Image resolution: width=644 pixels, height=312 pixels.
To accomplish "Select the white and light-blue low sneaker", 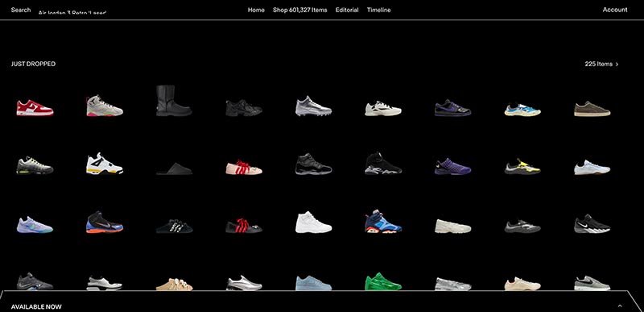I will coord(592,168).
